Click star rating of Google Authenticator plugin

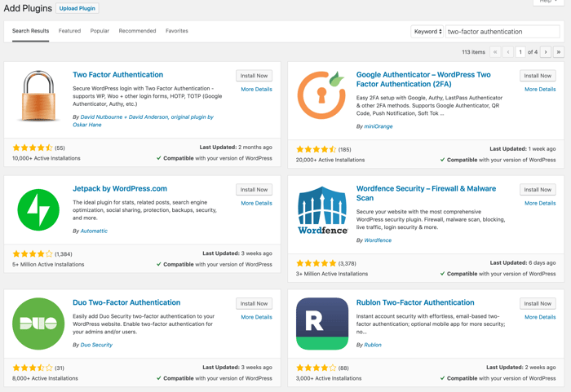click(316, 149)
